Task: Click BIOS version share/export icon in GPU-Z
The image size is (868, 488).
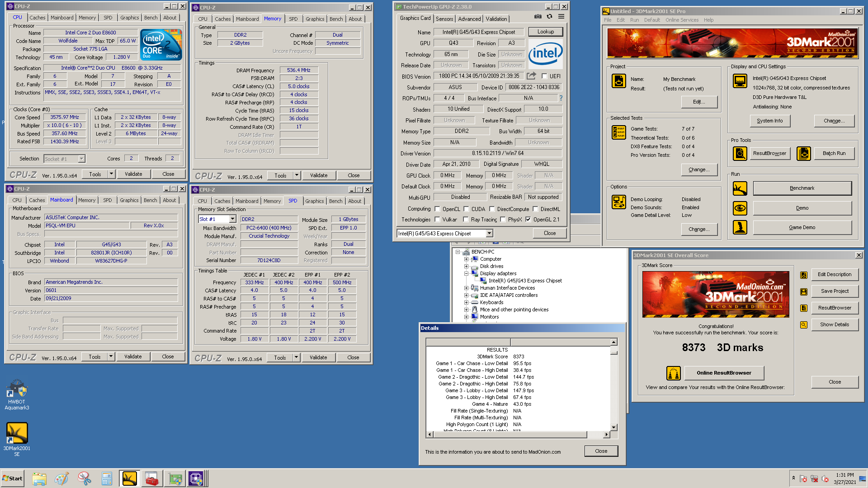Action: pyautogui.click(x=531, y=76)
